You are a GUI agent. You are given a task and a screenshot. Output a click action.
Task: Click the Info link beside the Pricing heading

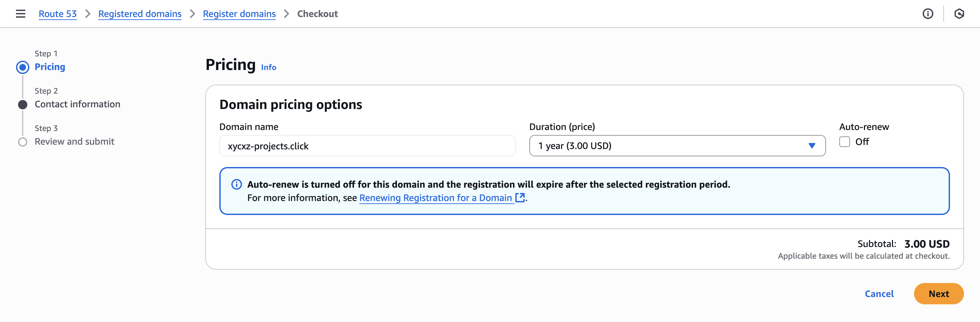tap(269, 67)
